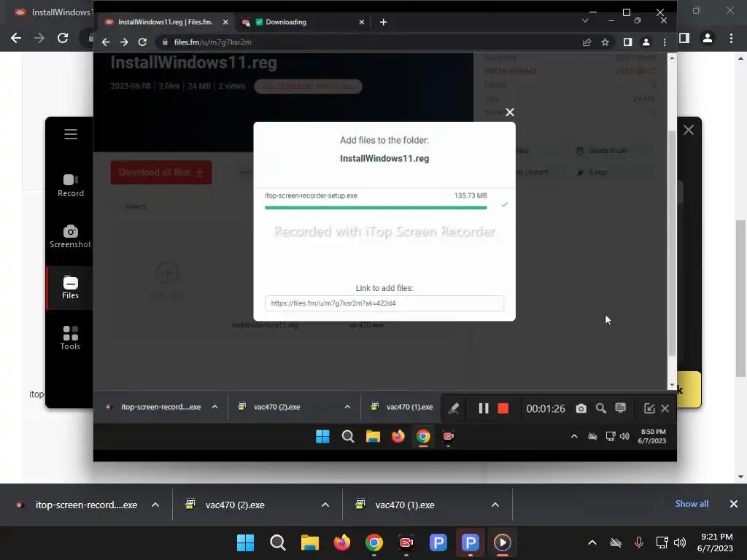Open inner vac470 (1).exe download item

[x=403, y=407]
